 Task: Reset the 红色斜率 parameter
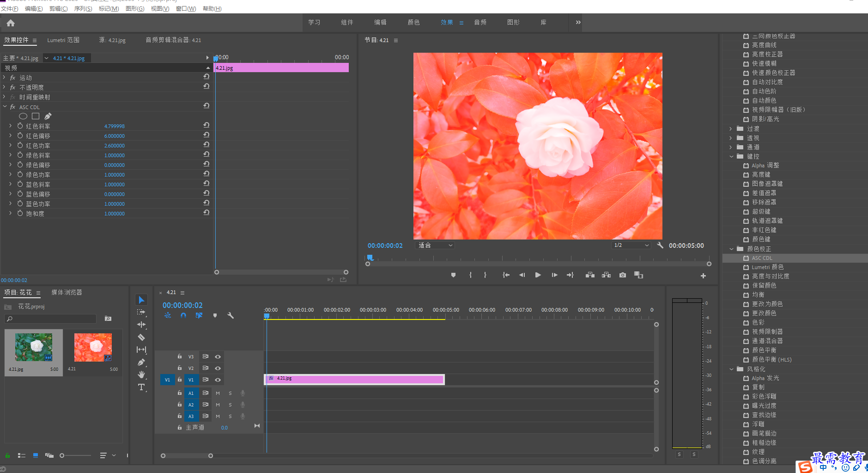[206, 125]
